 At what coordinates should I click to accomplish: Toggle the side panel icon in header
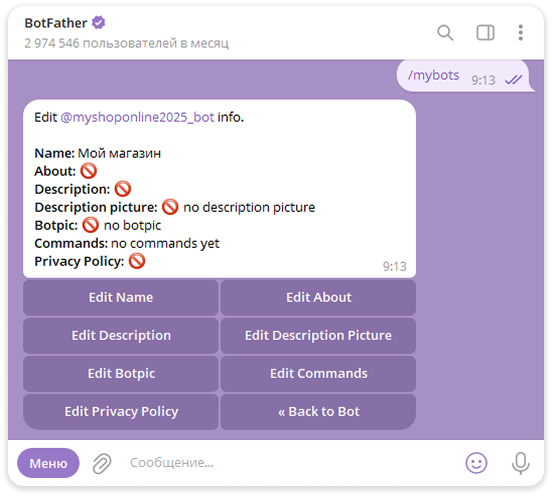[485, 33]
